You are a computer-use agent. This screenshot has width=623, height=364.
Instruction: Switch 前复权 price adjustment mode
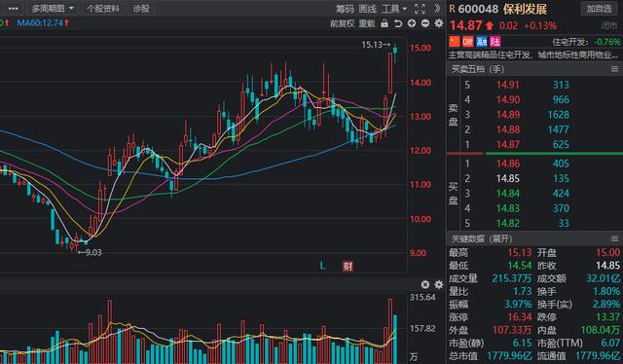click(342, 23)
